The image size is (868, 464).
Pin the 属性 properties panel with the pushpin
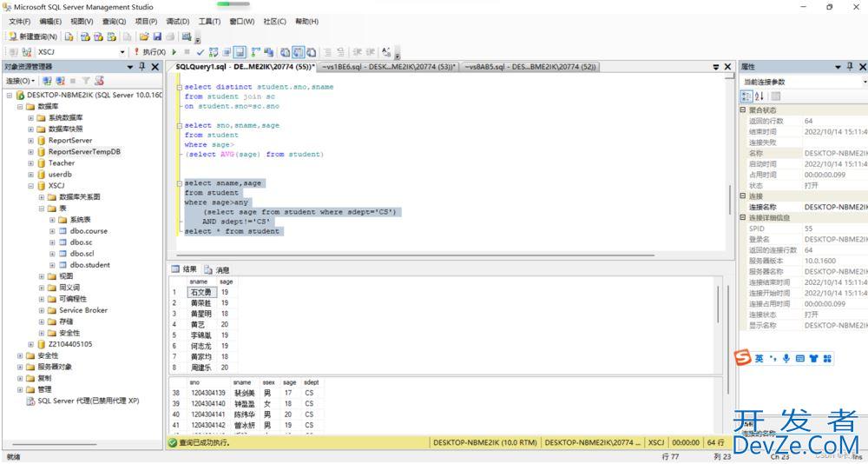tap(851, 67)
